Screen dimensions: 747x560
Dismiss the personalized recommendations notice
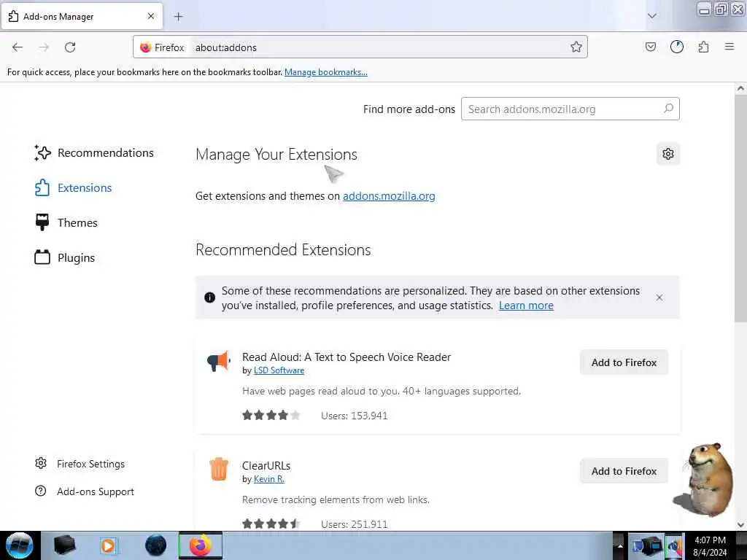coord(659,297)
